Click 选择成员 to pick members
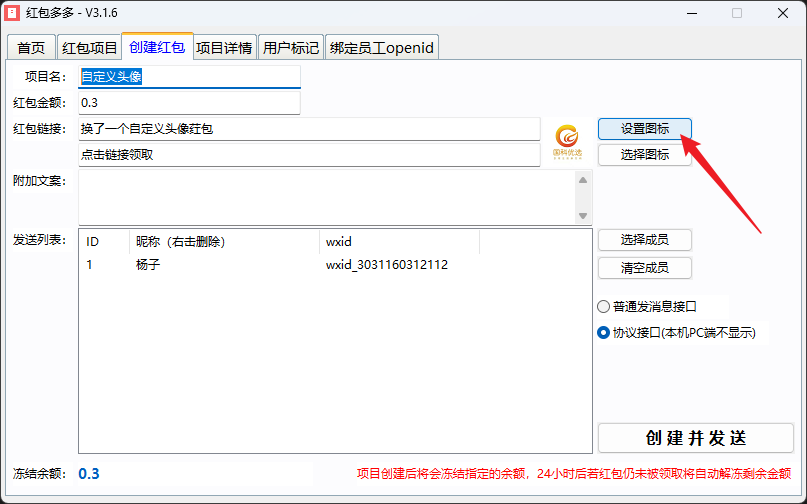The height and width of the screenshot is (504, 807). click(644, 240)
